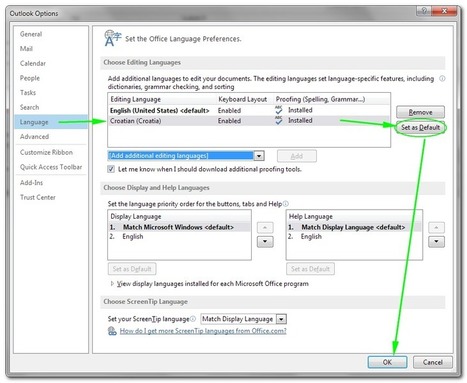Open the Advanced options category

34,137
